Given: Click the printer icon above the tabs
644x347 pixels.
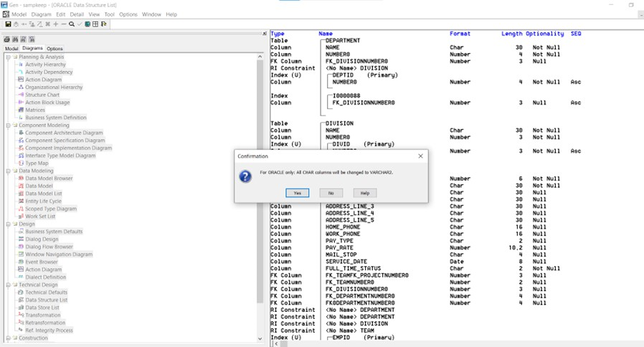Looking at the screenshot, I should pyautogui.click(x=6, y=39).
